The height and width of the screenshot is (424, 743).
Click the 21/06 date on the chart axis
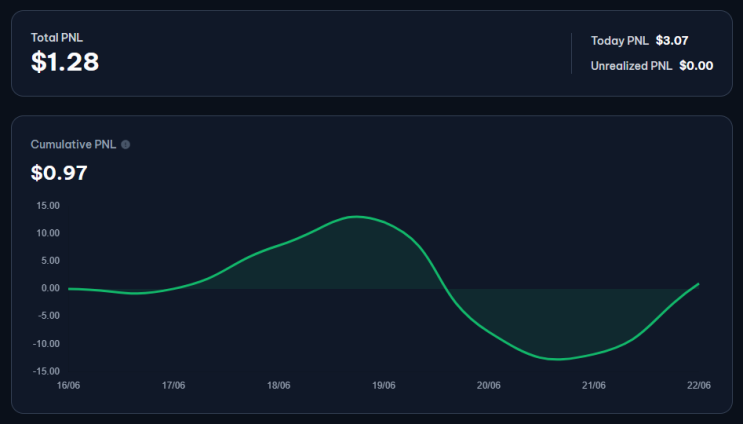pos(594,385)
